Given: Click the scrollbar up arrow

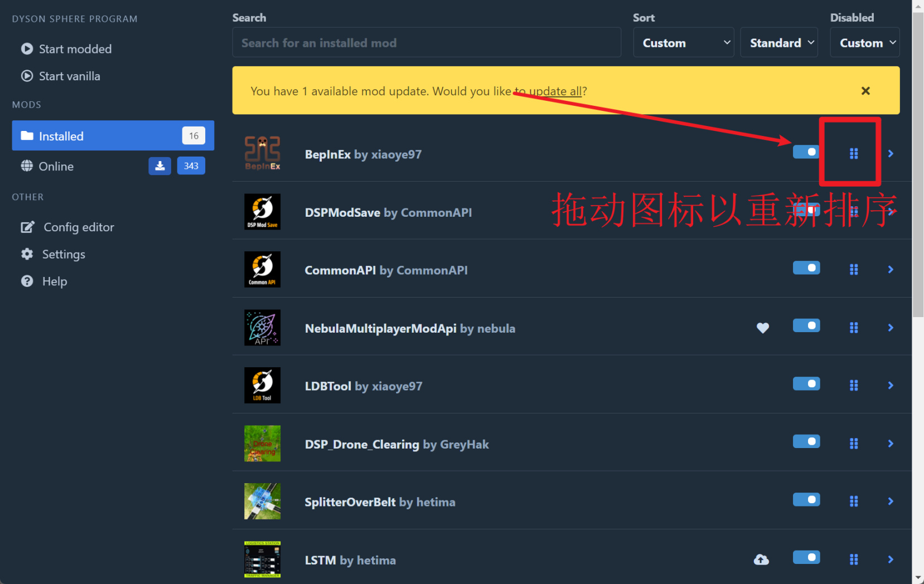Looking at the screenshot, I should (918, 6).
